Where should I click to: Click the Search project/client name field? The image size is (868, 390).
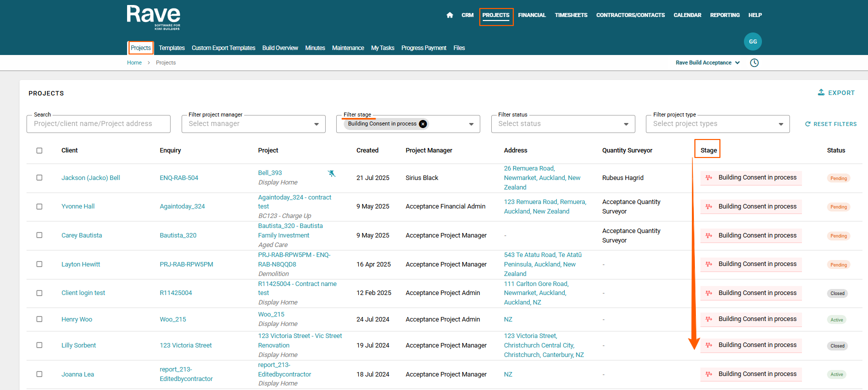[99, 124]
